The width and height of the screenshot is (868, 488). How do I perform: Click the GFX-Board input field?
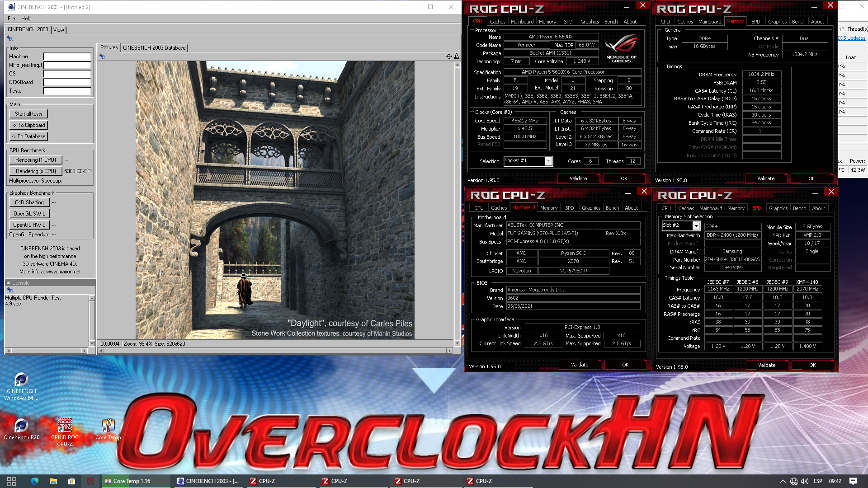[x=67, y=82]
